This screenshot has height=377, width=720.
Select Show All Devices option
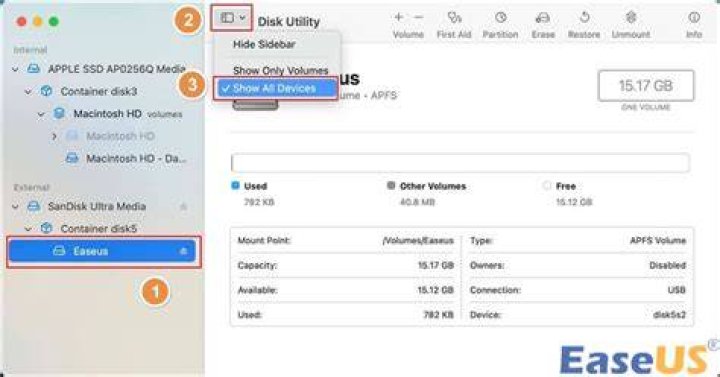pos(276,88)
